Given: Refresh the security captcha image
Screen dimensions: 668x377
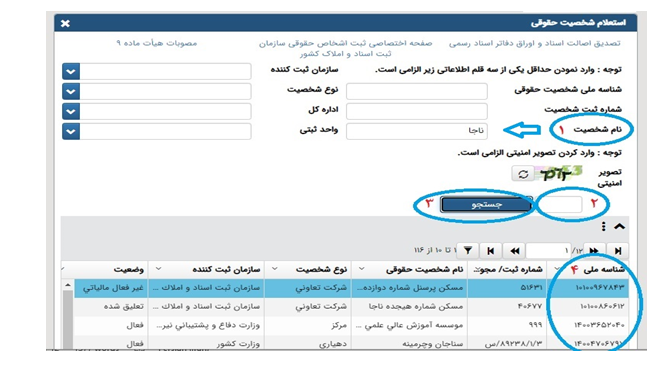Looking at the screenshot, I should tap(523, 174).
